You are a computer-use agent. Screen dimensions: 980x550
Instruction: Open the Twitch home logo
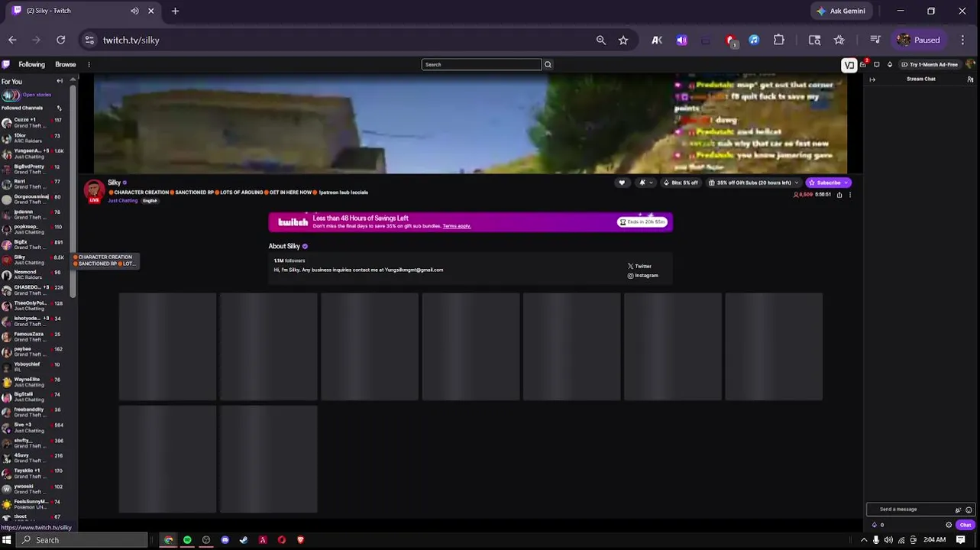point(5,65)
